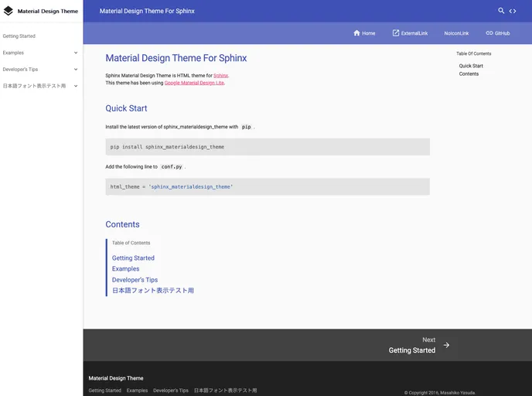Open Examples in the footer
Screen dimensions: 532x396
tap(137, 391)
